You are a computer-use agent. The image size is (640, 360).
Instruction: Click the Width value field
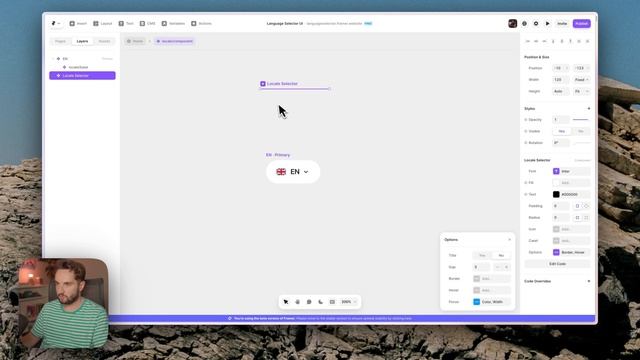(x=561, y=80)
